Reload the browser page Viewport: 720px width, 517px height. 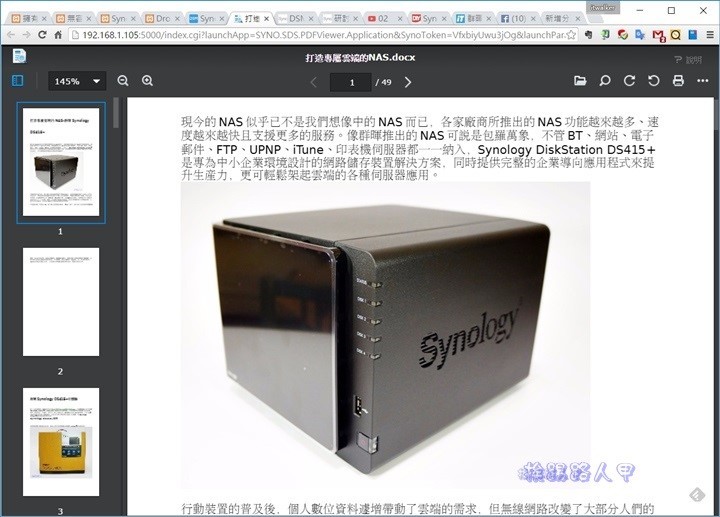(42, 35)
